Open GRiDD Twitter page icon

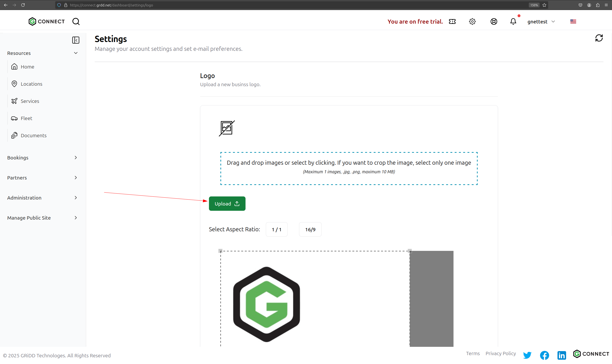527,355
